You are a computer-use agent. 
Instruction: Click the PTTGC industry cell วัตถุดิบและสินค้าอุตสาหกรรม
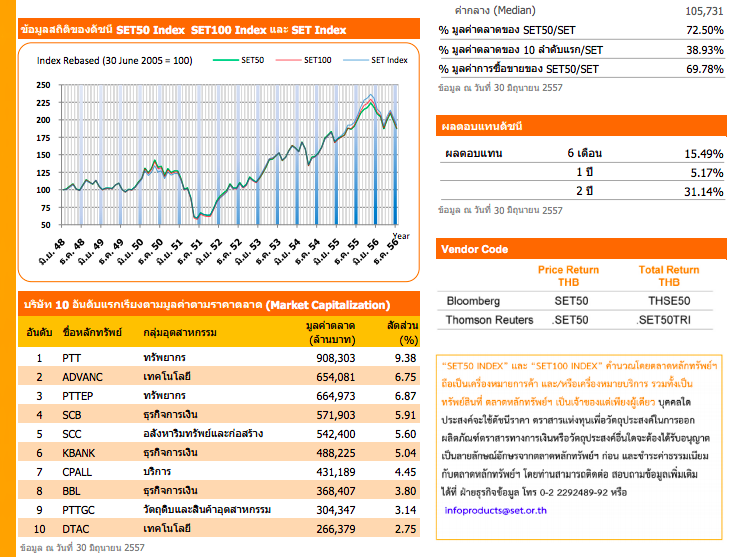[x=207, y=510]
